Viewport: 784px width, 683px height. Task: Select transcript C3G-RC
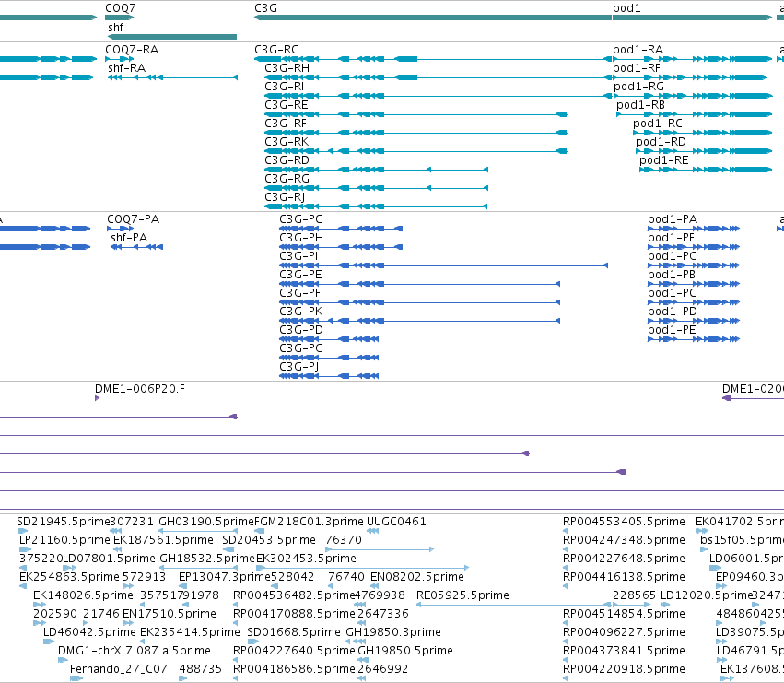coord(276,50)
